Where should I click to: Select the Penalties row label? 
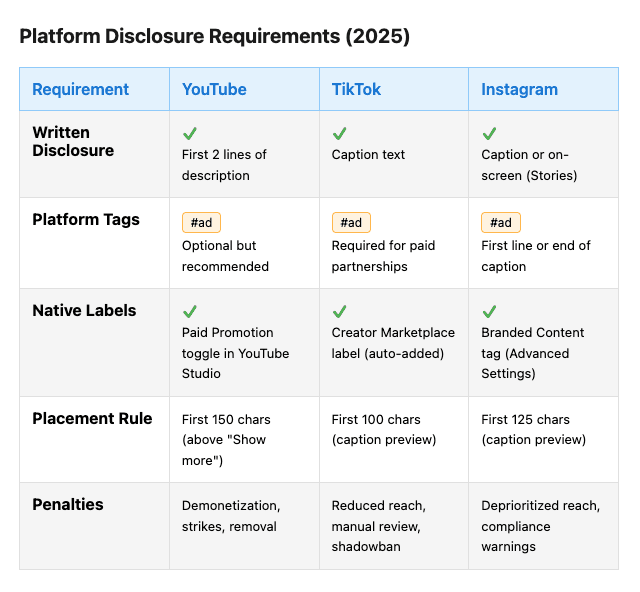click(x=68, y=505)
